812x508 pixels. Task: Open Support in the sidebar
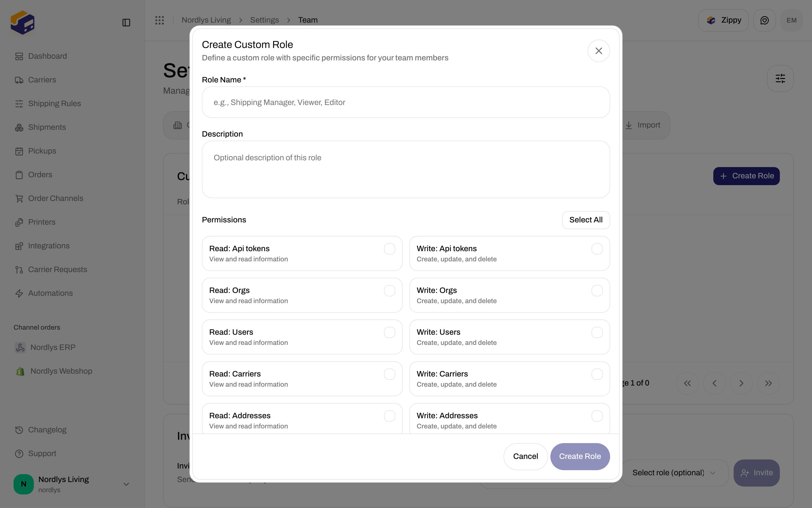pos(72,454)
